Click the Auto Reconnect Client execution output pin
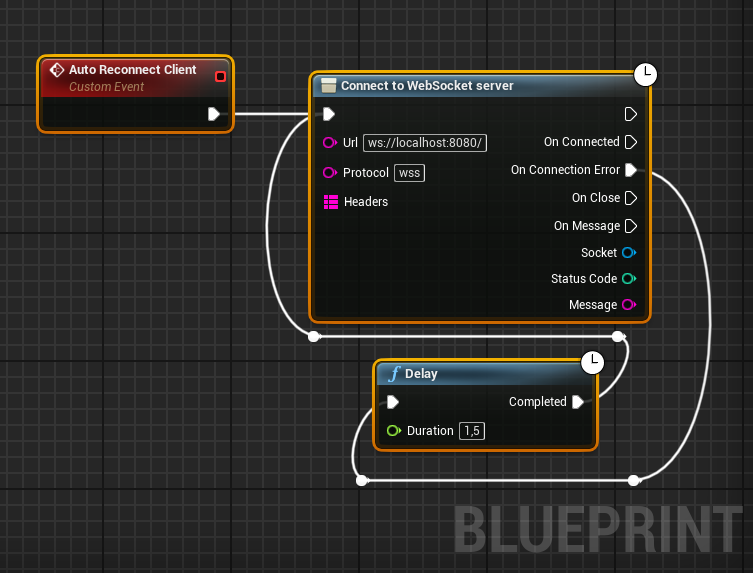 [214, 114]
